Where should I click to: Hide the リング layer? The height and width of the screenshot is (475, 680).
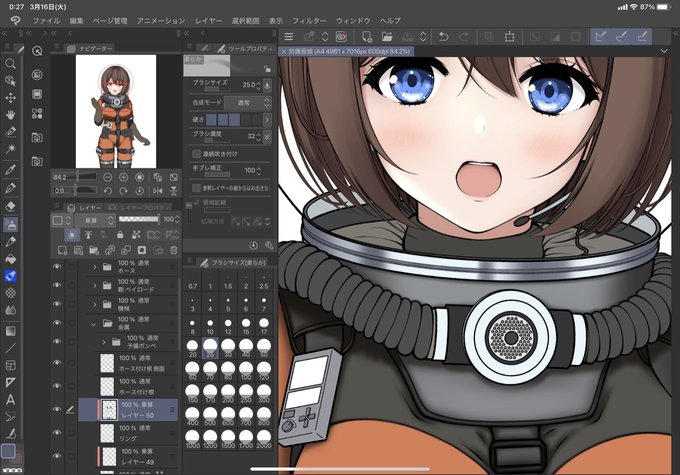[57, 432]
